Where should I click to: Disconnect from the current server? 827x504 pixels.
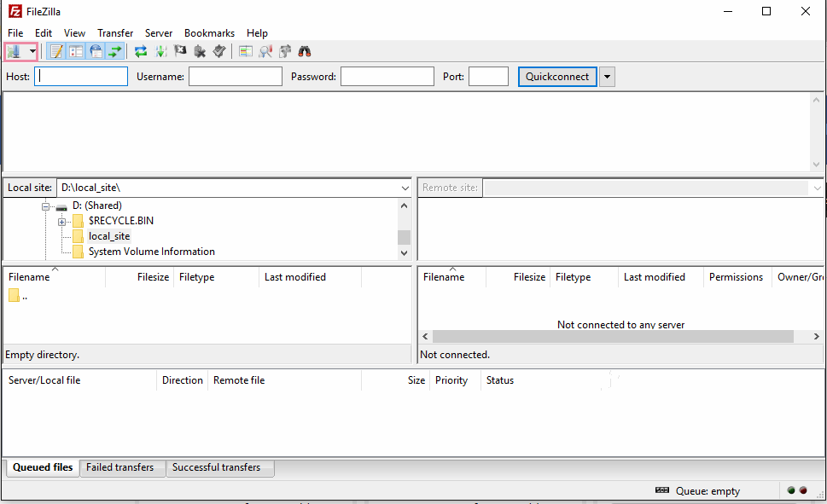coord(200,52)
